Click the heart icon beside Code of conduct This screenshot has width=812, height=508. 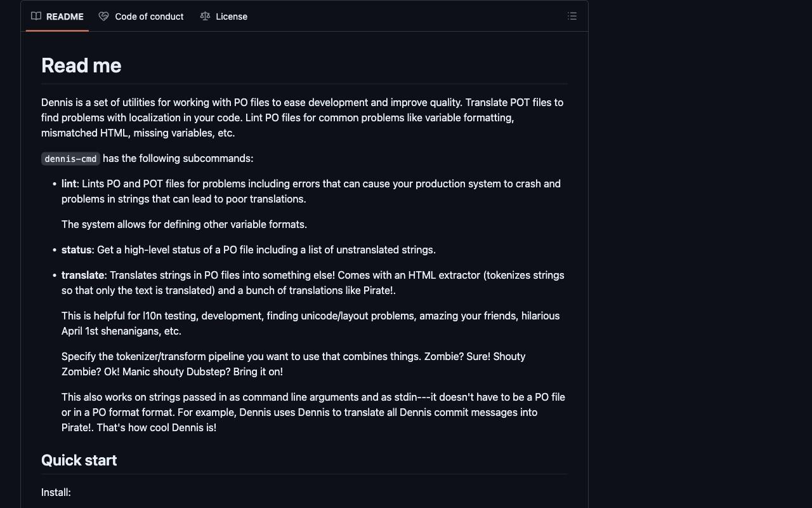pos(104,17)
